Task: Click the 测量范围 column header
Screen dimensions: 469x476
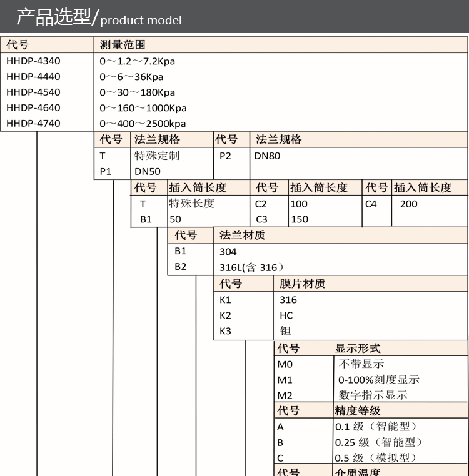Action: 123,45
